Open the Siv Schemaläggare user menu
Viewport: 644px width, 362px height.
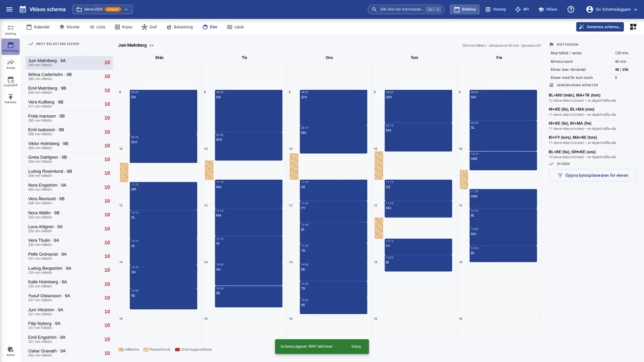click(x=612, y=9)
